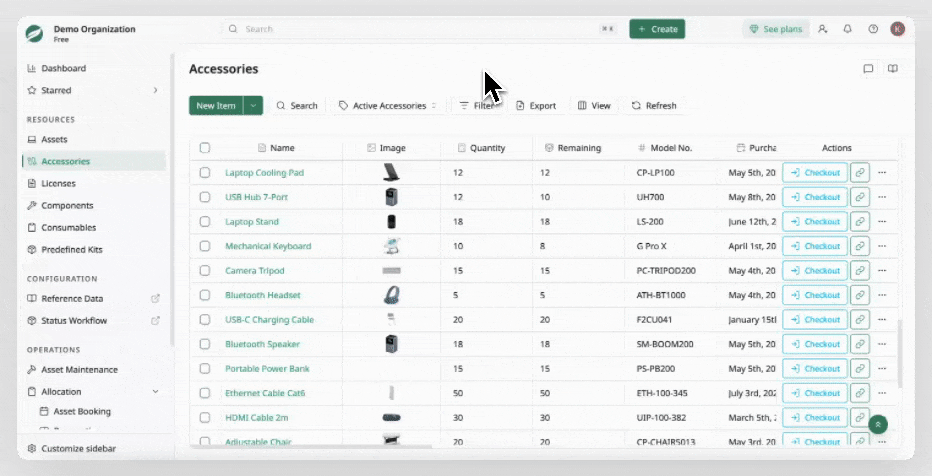This screenshot has width=932, height=476.
Task: Open the Active Accessories view selector
Action: pyautogui.click(x=388, y=105)
